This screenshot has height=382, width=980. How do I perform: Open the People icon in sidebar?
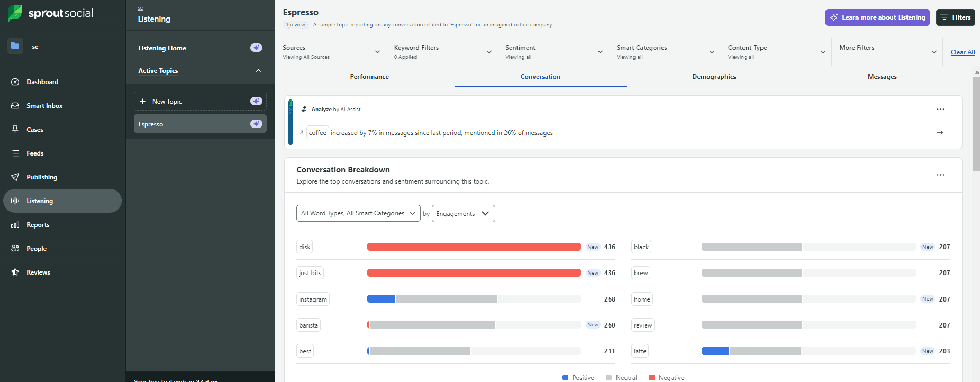pos(15,249)
